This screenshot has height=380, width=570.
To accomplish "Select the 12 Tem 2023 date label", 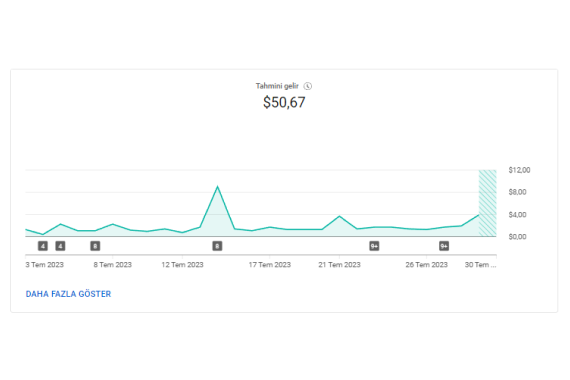I will 182,265.
